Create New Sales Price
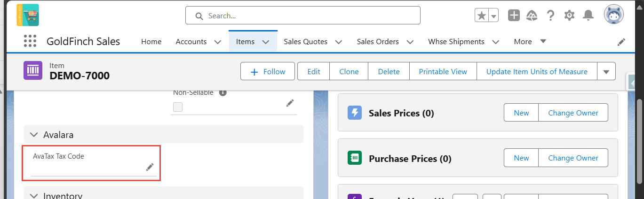The image size is (644, 199). click(x=521, y=113)
